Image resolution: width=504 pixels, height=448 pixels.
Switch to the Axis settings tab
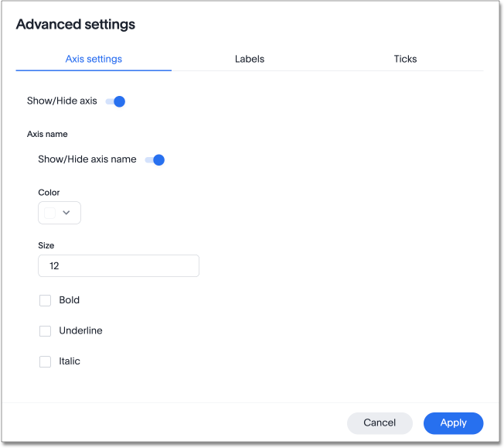[x=94, y=59]
